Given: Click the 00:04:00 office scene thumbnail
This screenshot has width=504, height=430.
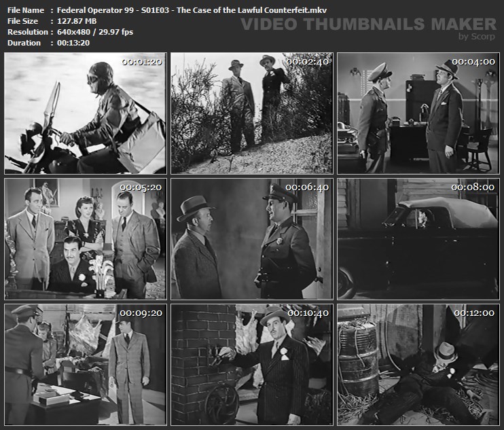Looking at the screenshot, I should (418, 113).
